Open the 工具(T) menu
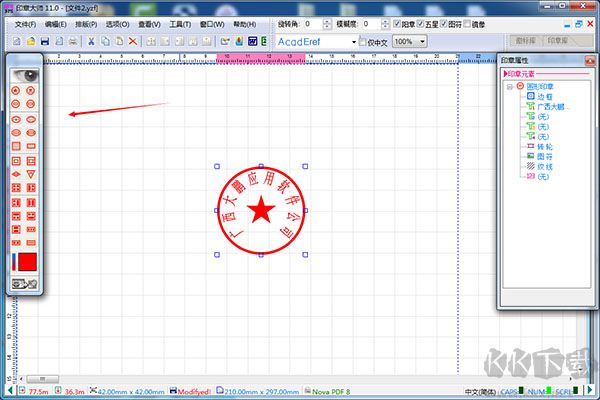600x400 pixels. pos(180,23)
